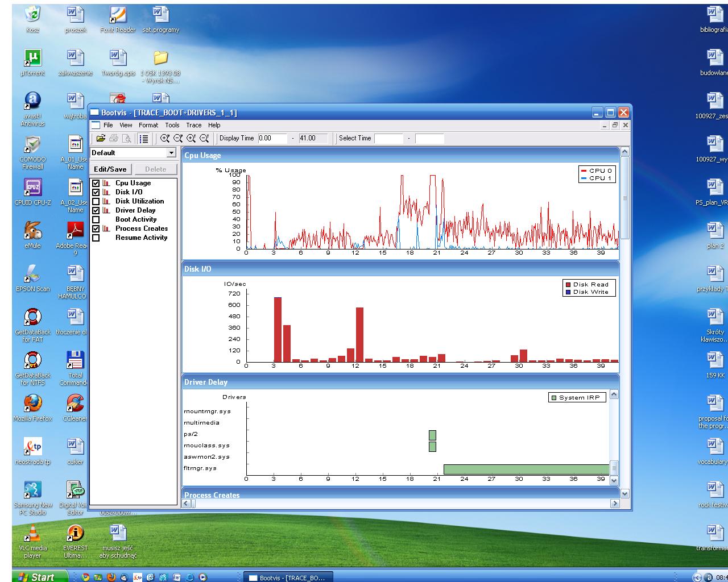This screenshot has height=582, width=728.
Task: Open the Trace menu
Action: 194,125
